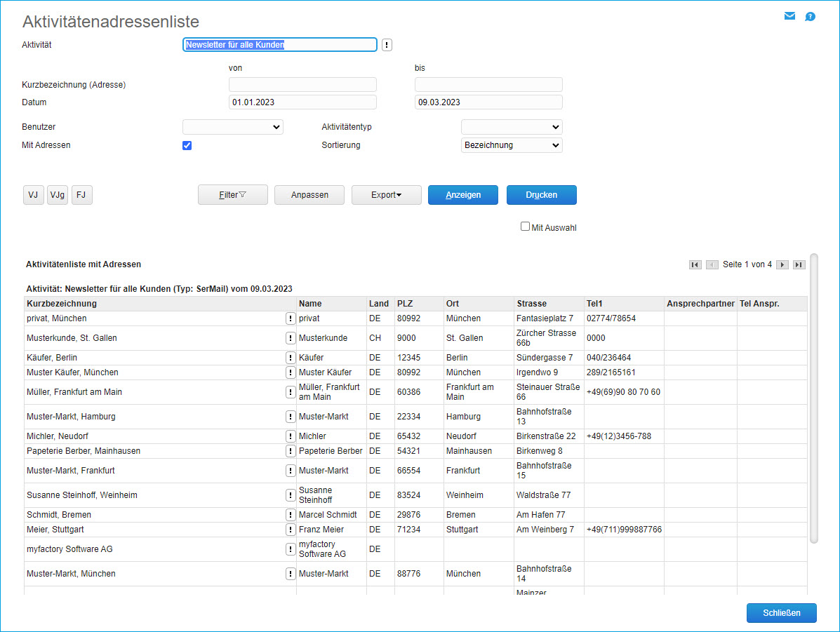Open details icon for Michler, Neudorf
The height and width of the screenshot is (632, 840).
click(291, 436)
